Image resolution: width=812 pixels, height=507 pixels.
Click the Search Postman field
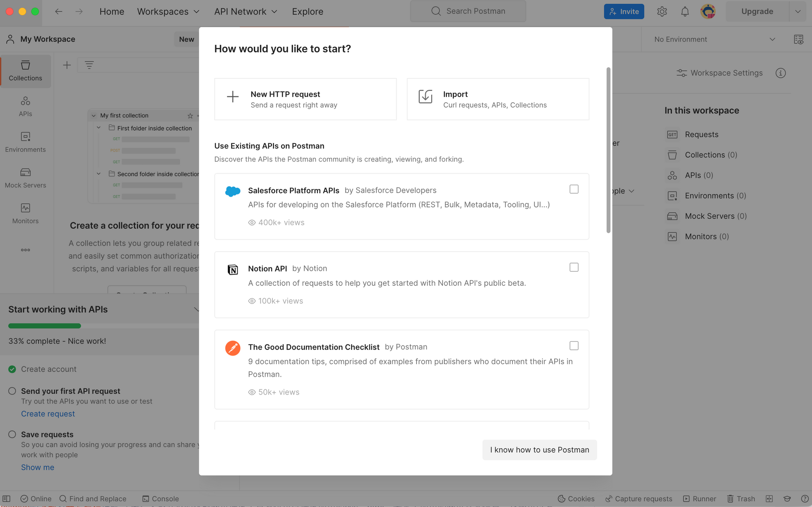468,11
